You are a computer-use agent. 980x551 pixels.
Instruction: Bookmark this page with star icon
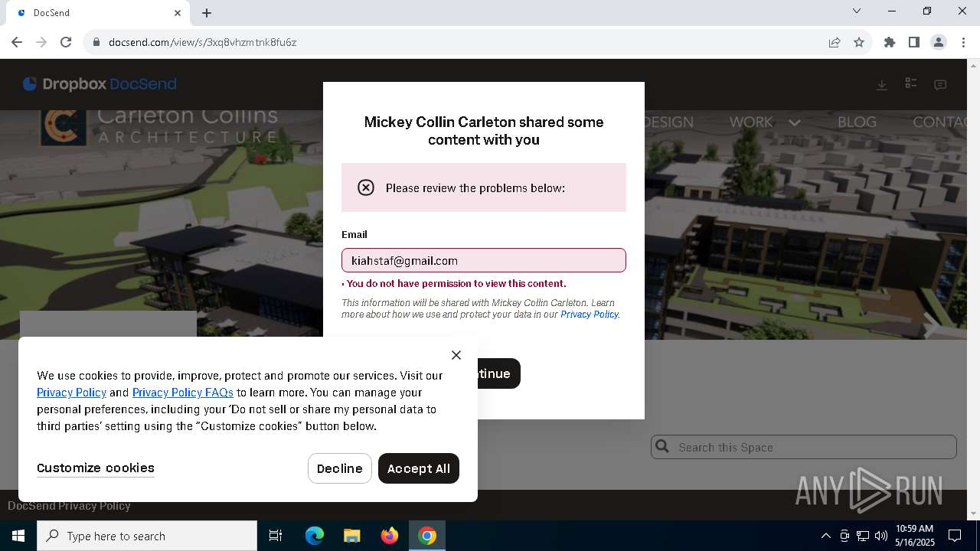tap(859, 42)
